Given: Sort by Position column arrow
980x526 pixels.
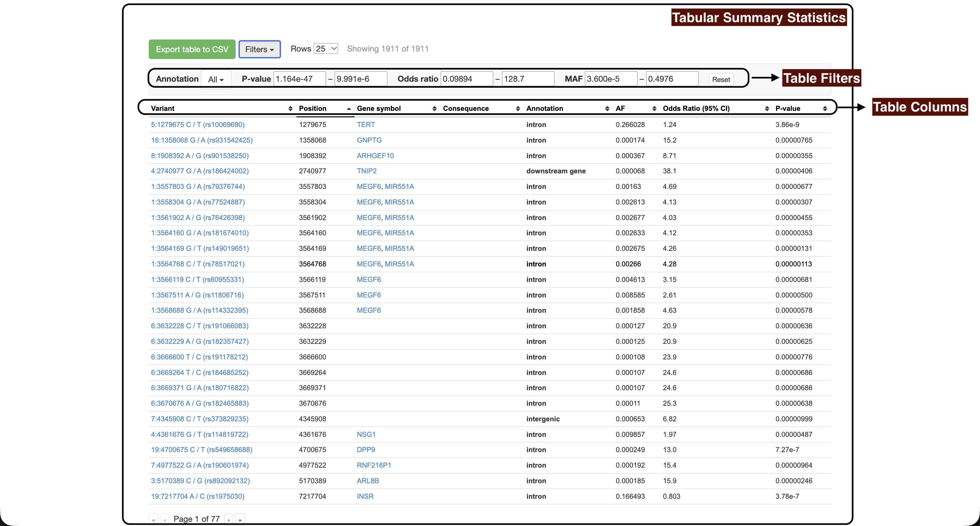Looking at the screenshot, I should (348, 109).
